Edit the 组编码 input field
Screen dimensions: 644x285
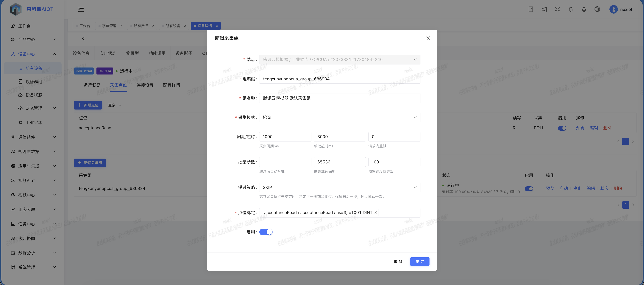coord(339,79)
